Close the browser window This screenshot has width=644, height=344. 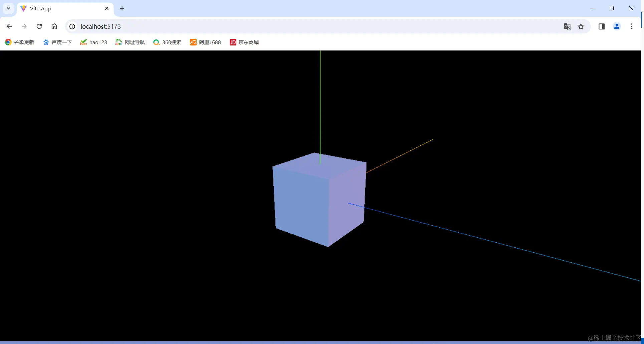[x=631, y=8]
